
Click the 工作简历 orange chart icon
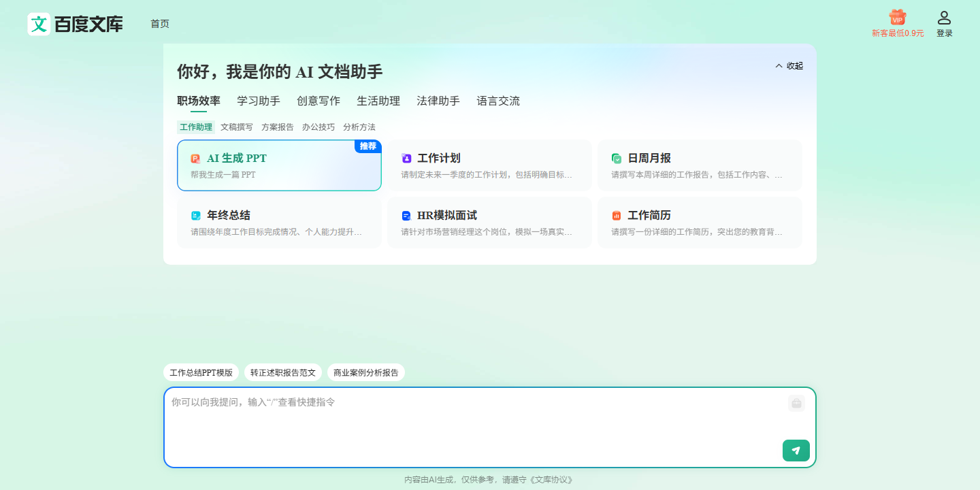[617, 216]
